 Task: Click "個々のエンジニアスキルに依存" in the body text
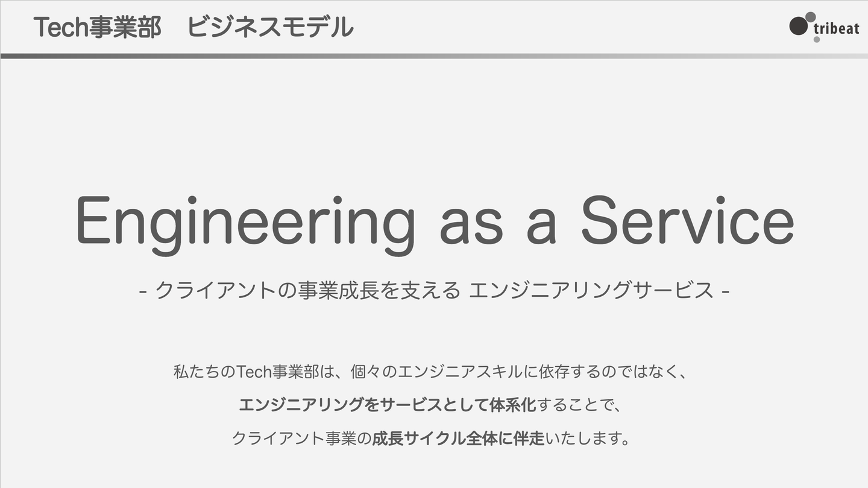point(460,372)
